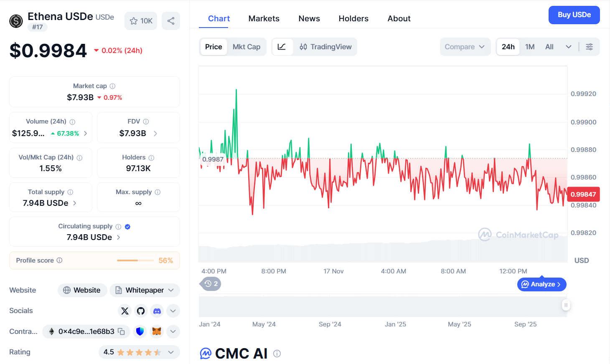Expand the Rating details chevron
The image size is (610, 364).
point(171,352)
